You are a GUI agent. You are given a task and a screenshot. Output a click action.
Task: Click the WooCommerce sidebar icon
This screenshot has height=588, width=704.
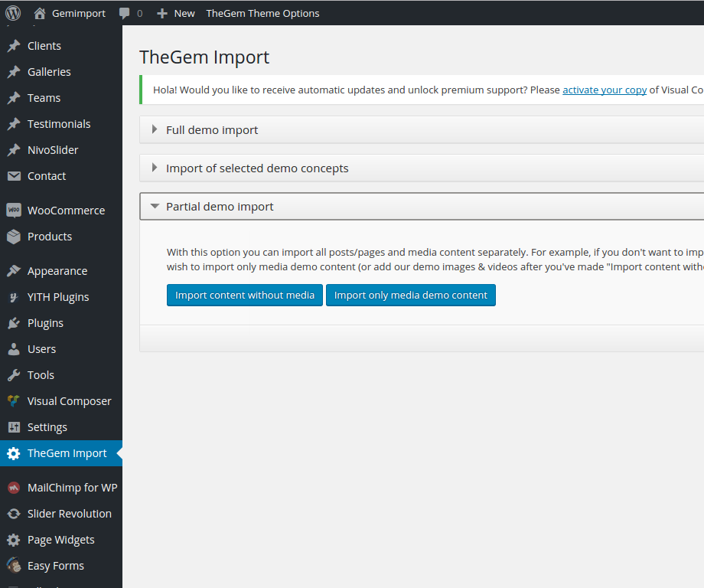[x=13, y=211]
